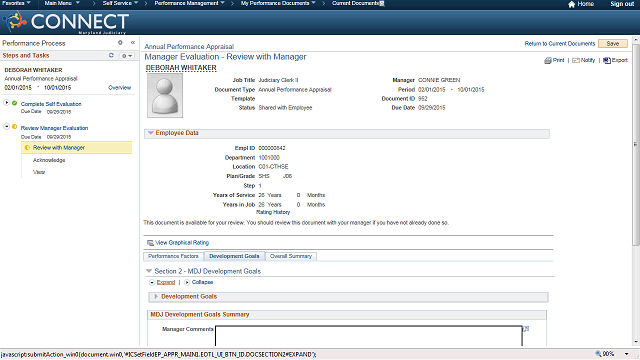The width and height of the screenshot is (640, 360).
Task: Click the envelope icon next to Notify
Action: 576,60
